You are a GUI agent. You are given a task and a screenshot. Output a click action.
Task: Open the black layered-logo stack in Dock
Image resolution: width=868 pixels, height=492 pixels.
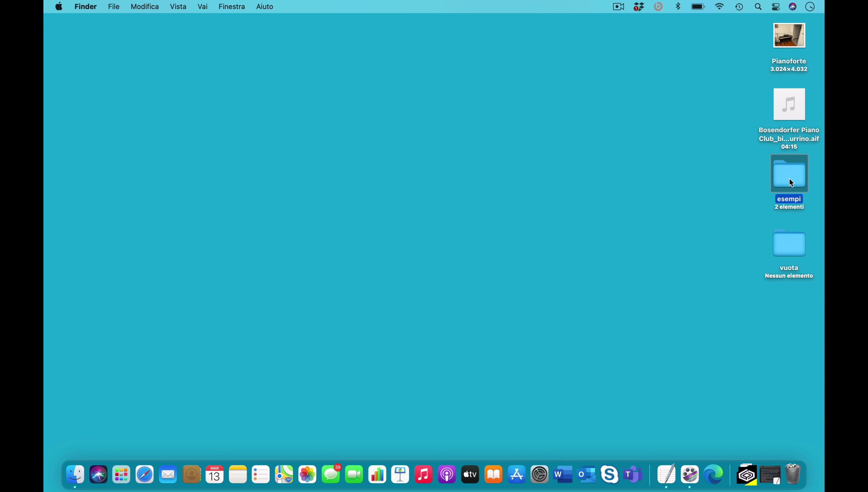point(747,474)
